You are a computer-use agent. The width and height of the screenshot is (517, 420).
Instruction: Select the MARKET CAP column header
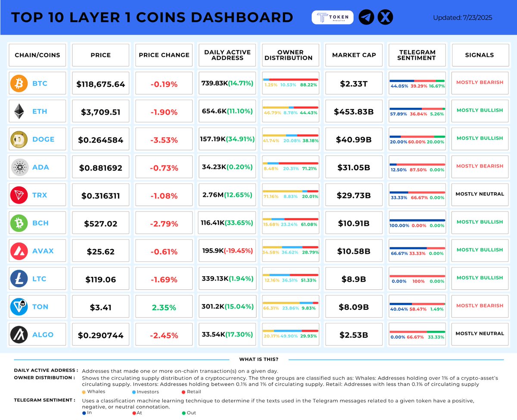354,55
